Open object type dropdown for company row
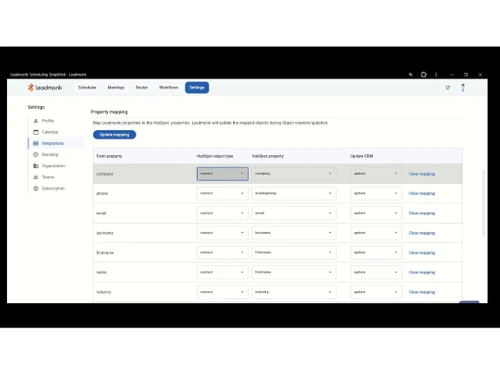 coord(223,174)
